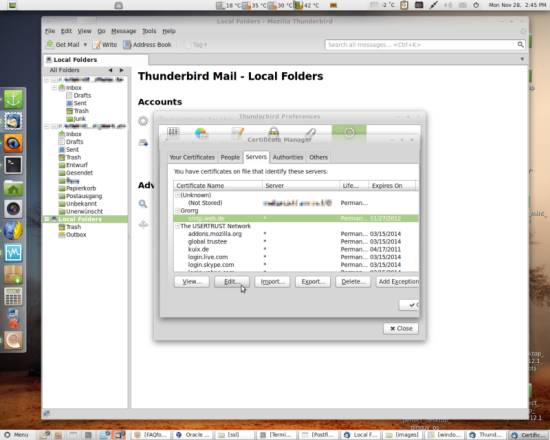
Task: Open the Help menu
Action: click(x=169, y=31)
